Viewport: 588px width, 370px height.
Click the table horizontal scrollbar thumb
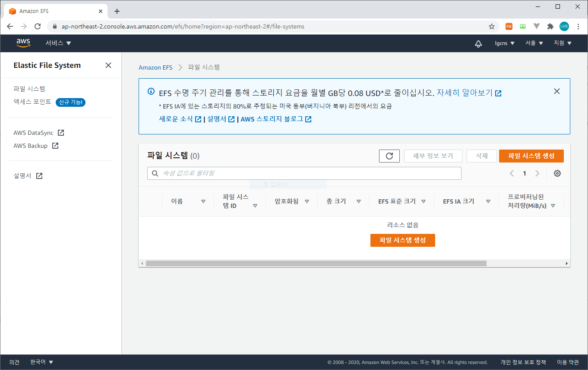pos(316,264)
